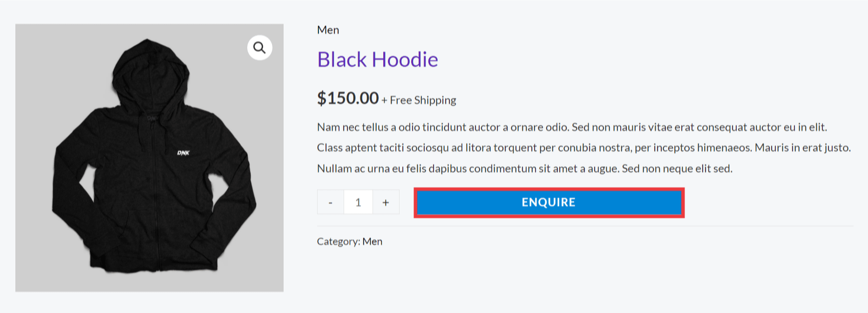This screenshot has height=313, width=868.
Task: Open the black hoodie product photo
Action: tap(149, 186)
